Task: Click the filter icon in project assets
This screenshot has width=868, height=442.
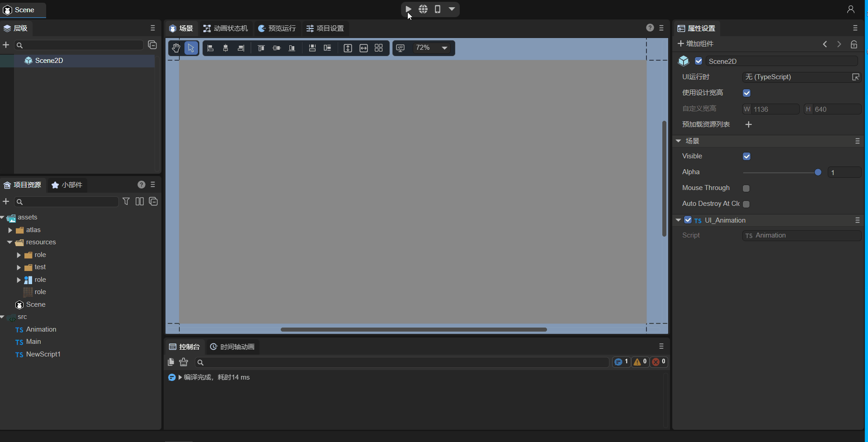Action: click(126, 201)
